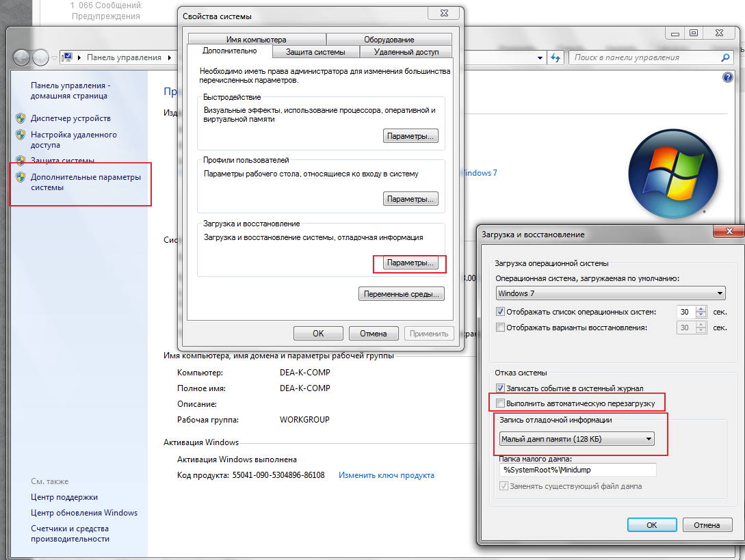Open help via the blue question mark icon

[x=727, y=77]
